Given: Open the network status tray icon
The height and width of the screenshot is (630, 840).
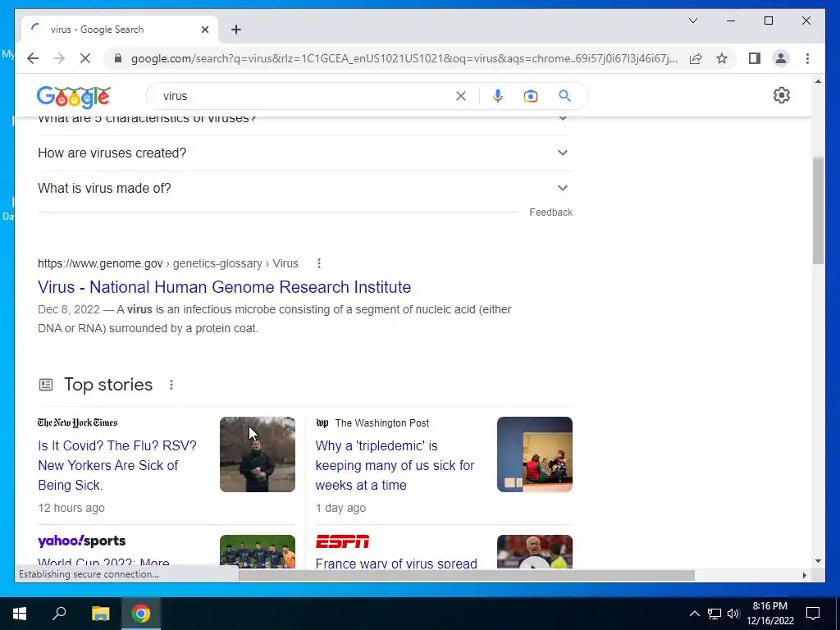Looking at the screenshot, I should click(x=714, y=614).
